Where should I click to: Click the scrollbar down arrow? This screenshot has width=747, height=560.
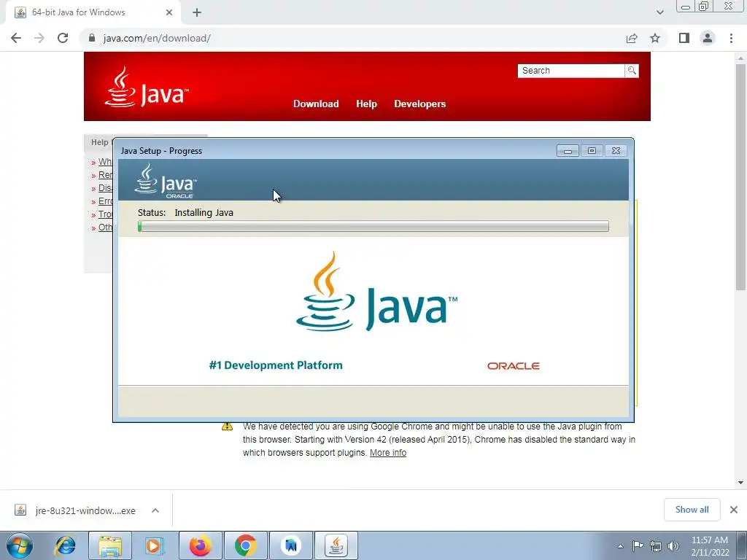coord(741,483)
